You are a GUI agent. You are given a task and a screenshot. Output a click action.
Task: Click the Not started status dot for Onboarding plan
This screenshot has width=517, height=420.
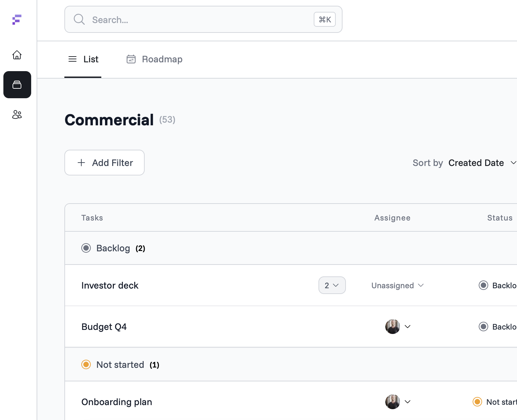point(477,402)
